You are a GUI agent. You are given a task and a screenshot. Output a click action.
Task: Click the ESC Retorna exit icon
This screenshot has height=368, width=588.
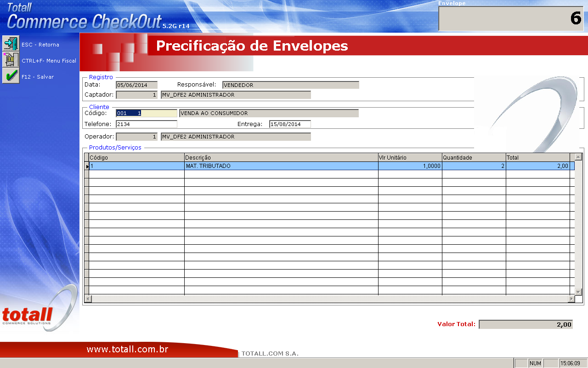pos(11,44)
